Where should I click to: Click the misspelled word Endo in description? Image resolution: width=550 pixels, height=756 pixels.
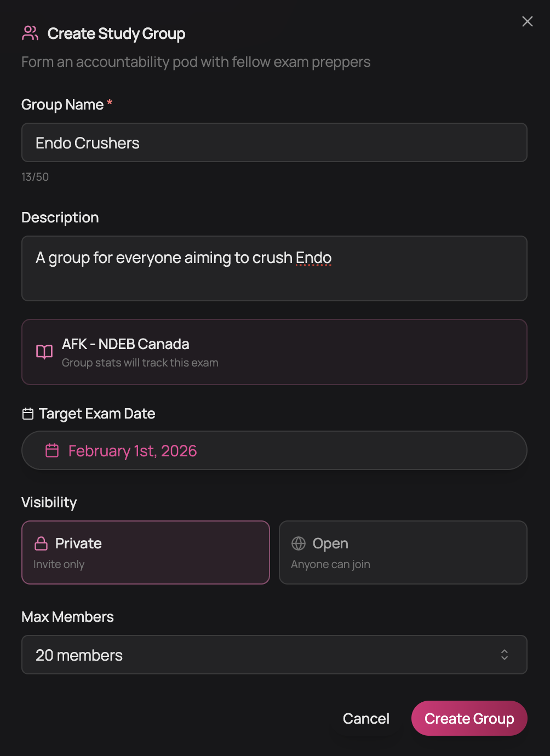313,257
